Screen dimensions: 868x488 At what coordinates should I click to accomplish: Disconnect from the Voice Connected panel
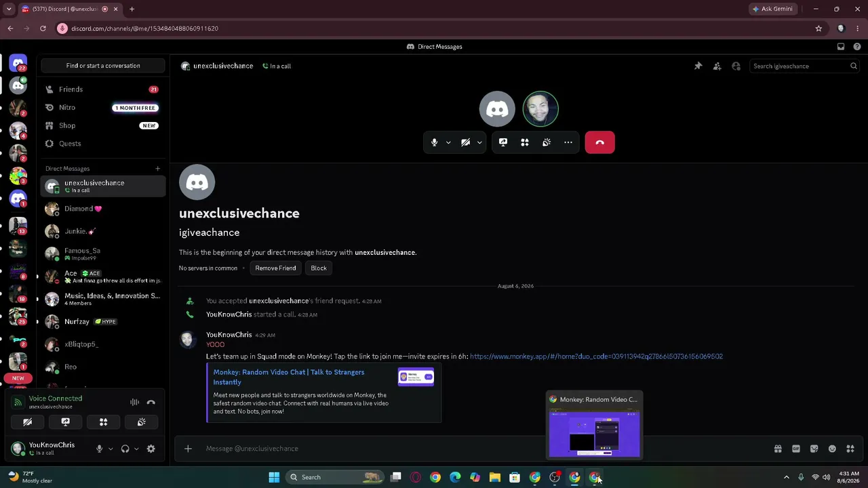point(151,402)
